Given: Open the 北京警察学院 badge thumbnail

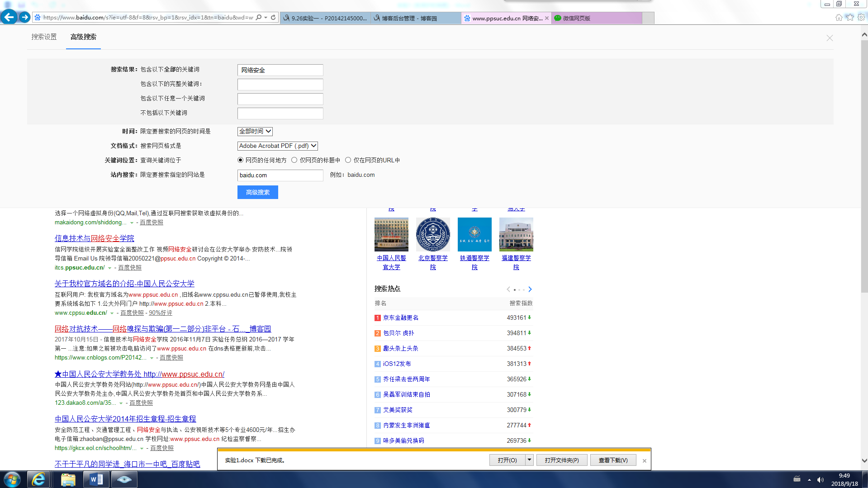Looking at the screenshot, I should coord(433,234).
